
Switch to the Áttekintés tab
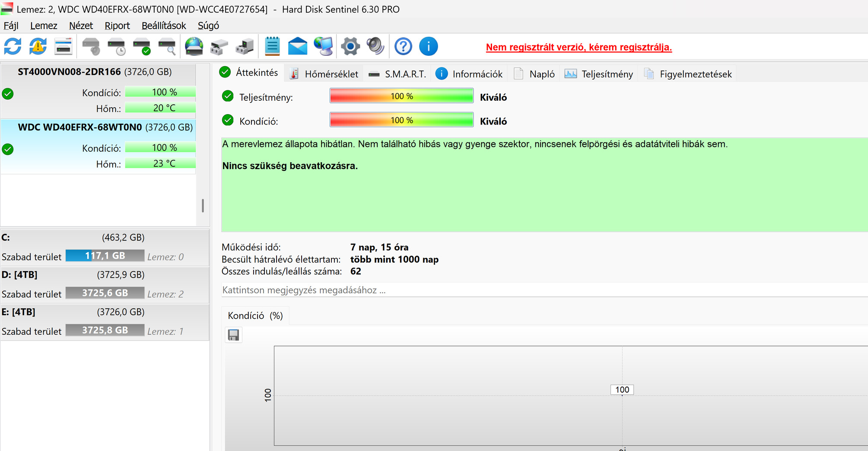pos(249,73)
